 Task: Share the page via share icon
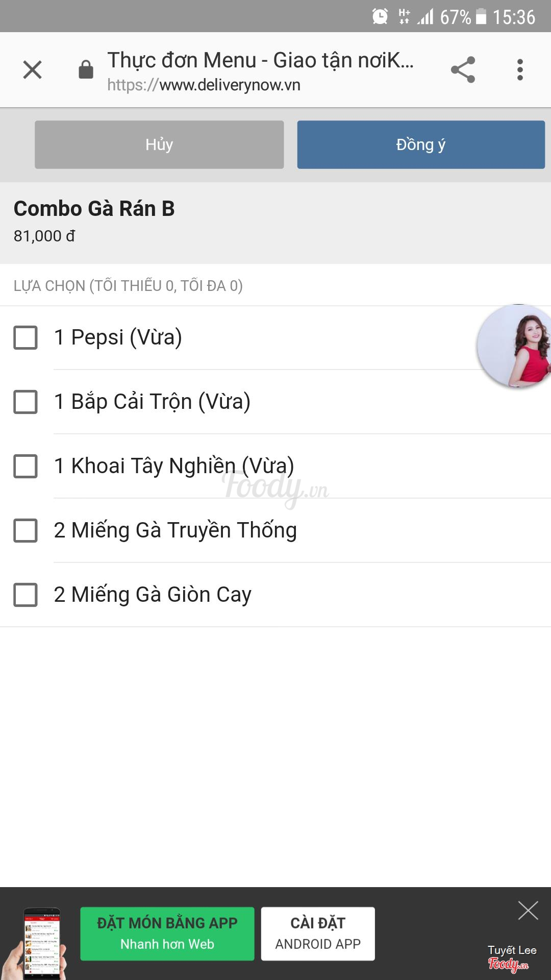tap(463, 70)
